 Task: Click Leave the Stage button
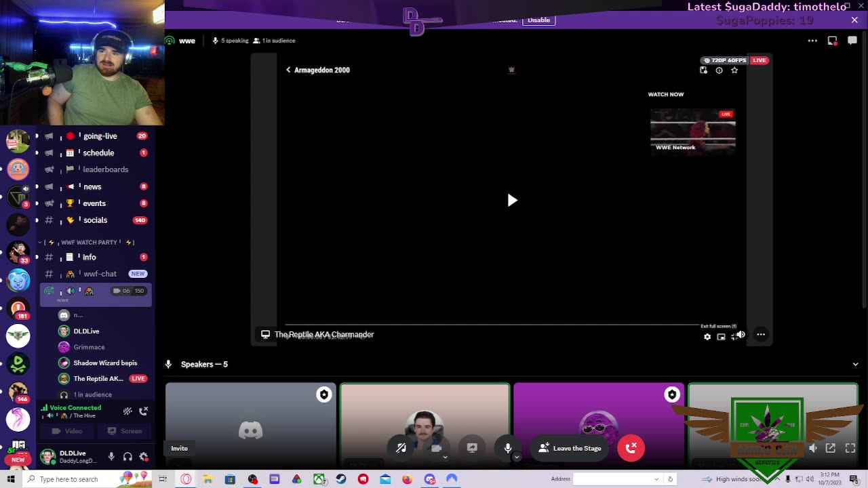pos(570,448)
